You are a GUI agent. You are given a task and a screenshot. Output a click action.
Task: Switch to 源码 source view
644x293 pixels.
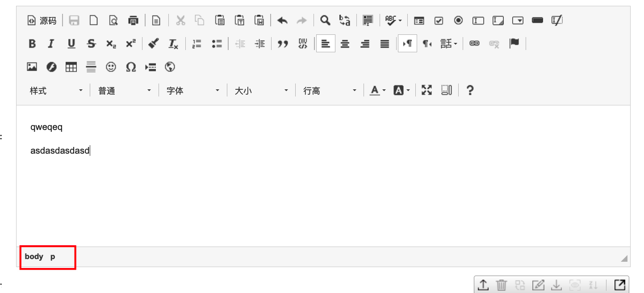42,20
